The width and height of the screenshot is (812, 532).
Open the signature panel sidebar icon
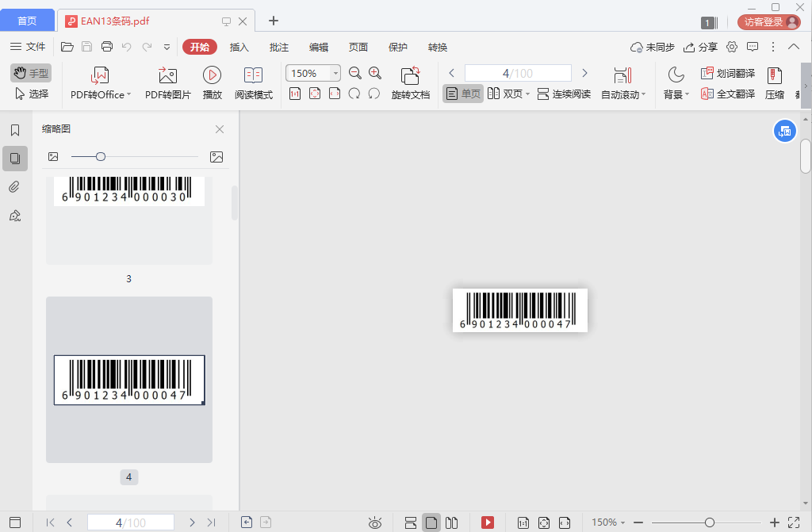pos(15,215)
